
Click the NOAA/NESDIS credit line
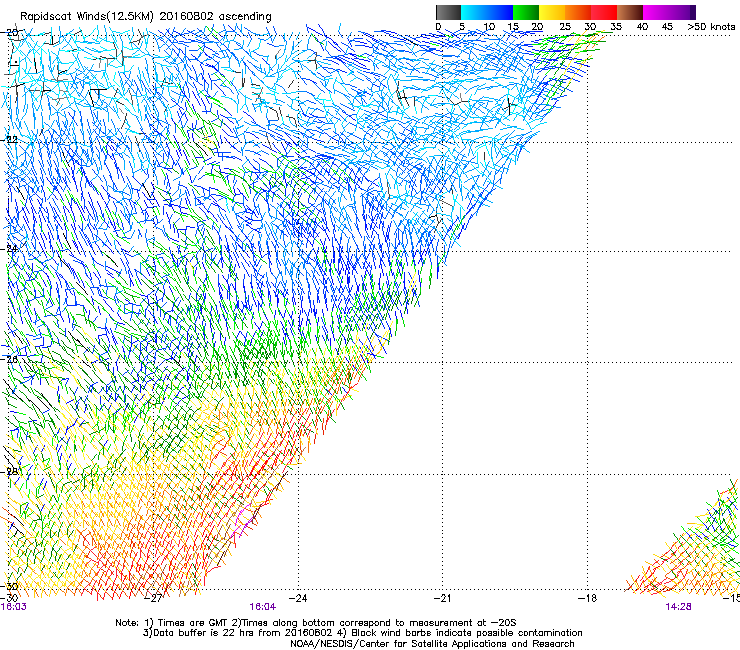click(432, 644)
